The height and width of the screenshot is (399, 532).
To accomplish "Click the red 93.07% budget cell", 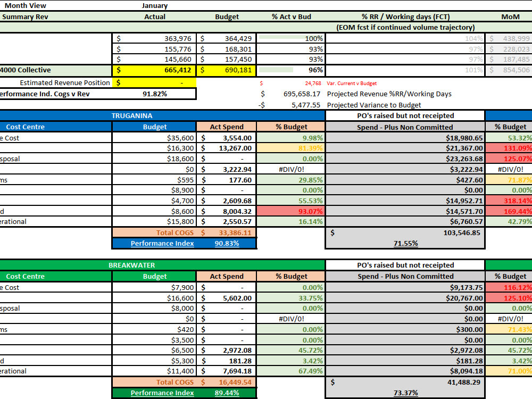I will [291, 211].
